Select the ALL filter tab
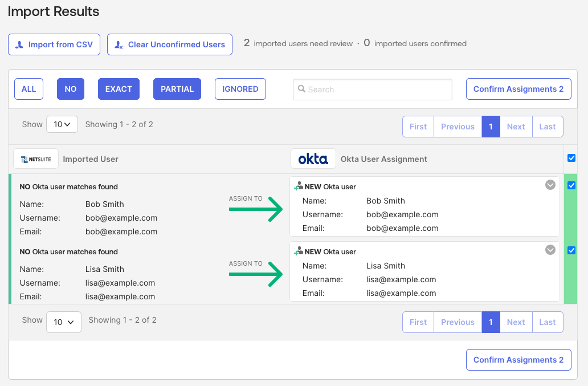Viewport: 588px width, 386px height. click(29, 89)
